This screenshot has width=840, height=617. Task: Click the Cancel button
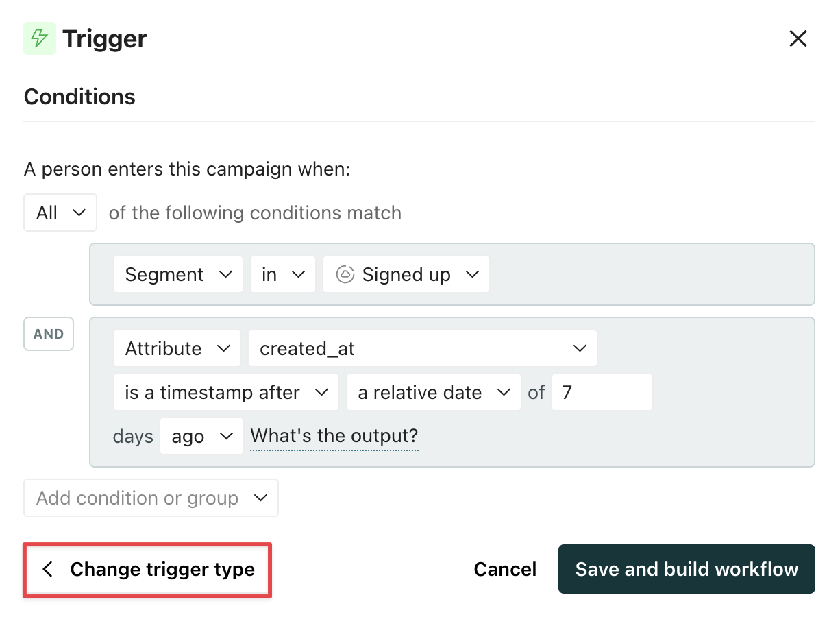click(505, 569)
